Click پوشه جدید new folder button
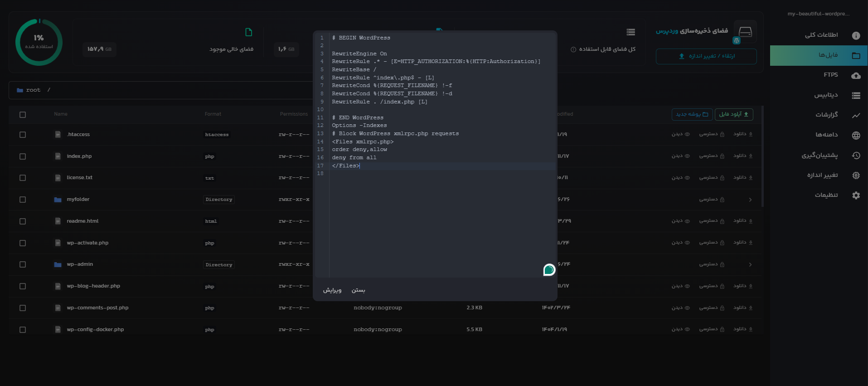This screenshot has height=386, width=868. point(692,114)
